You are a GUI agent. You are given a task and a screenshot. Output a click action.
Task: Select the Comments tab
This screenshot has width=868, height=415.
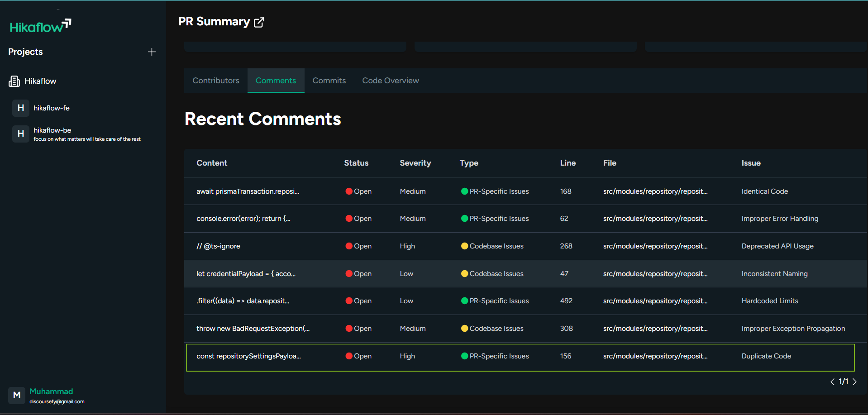276,81
